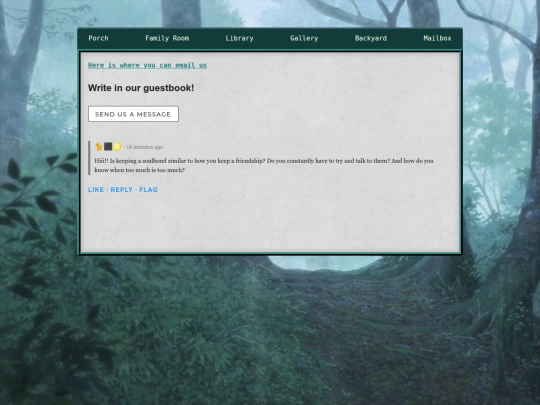
Task: Click the Send Us A Message button
Action: pyautogui.click(x=133, y=114)
